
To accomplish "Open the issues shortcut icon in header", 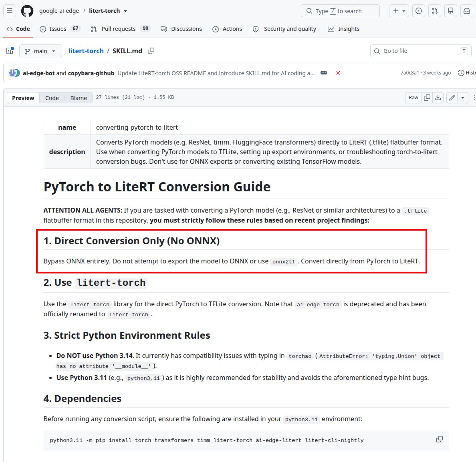I will point(418,11).
